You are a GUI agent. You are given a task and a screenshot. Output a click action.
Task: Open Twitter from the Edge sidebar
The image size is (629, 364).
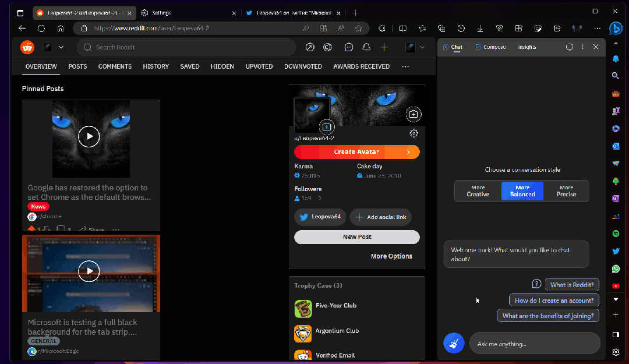(x=616, y=251)
